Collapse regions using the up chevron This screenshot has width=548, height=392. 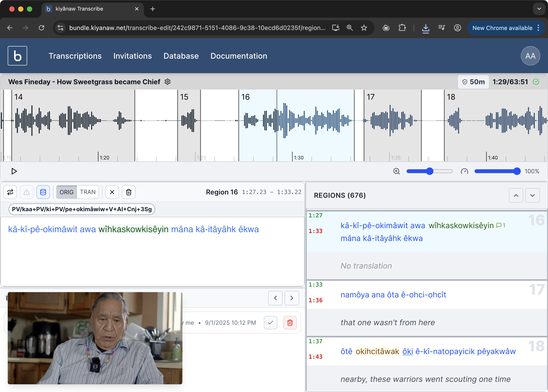pyautogui.click(x=516, y=195)
